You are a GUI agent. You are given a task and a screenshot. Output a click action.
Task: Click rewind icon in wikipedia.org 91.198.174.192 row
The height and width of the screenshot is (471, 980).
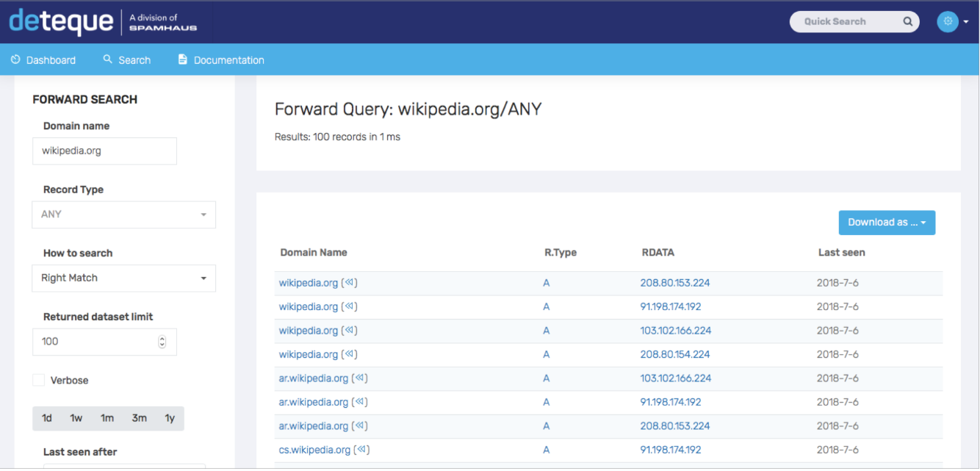[x=350, y=306]
